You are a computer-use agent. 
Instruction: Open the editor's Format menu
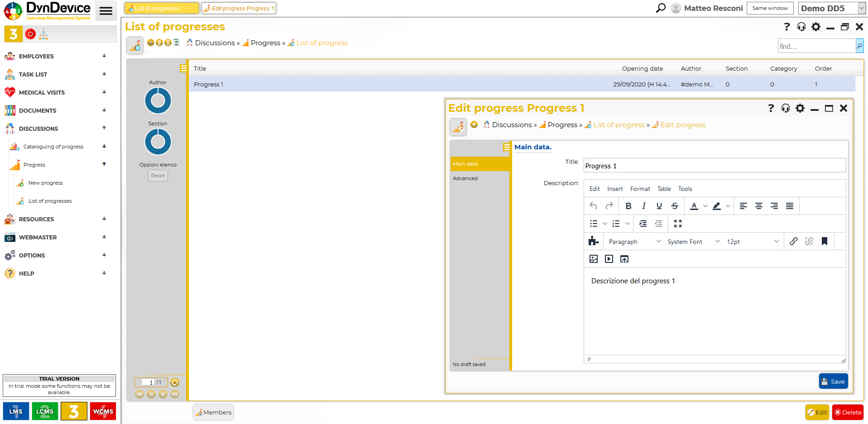pyautogui.click(x=640, y=189)
